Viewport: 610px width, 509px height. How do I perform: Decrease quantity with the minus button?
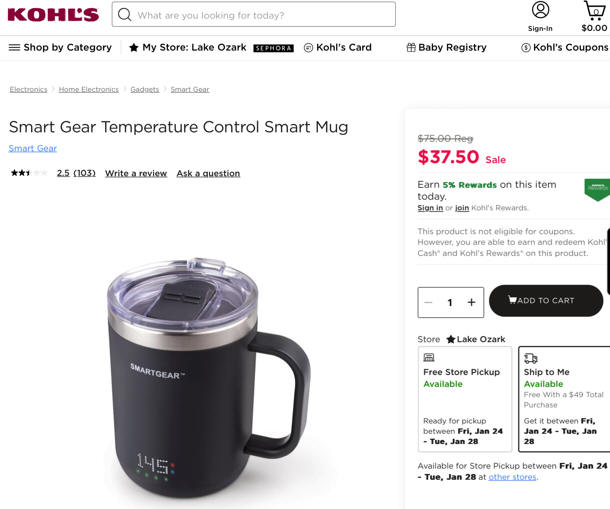[x=428, y=302]
